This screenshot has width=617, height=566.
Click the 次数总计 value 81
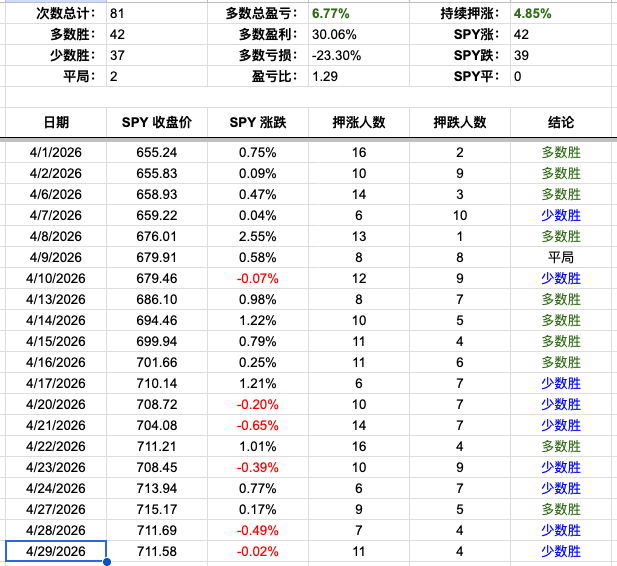coord(157,13)
